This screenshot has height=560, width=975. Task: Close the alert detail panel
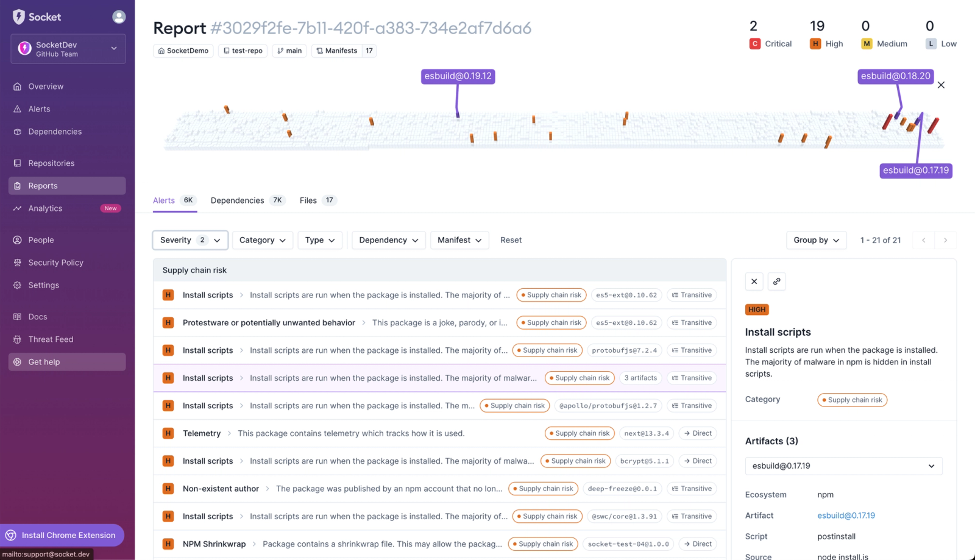[754, 282]
